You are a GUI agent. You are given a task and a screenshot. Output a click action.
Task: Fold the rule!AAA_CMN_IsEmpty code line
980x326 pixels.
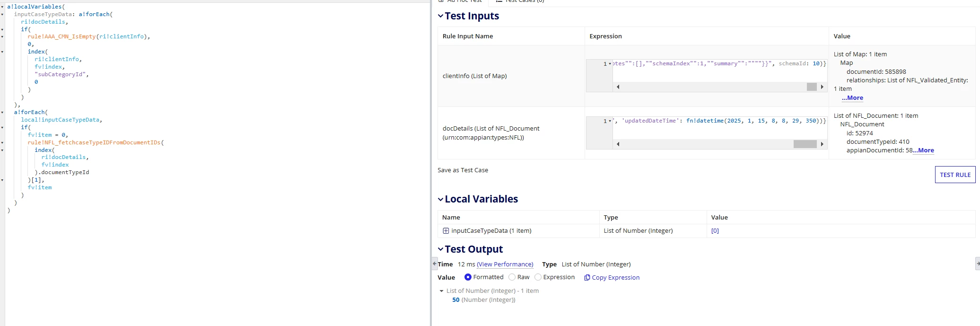pos(2,37)
